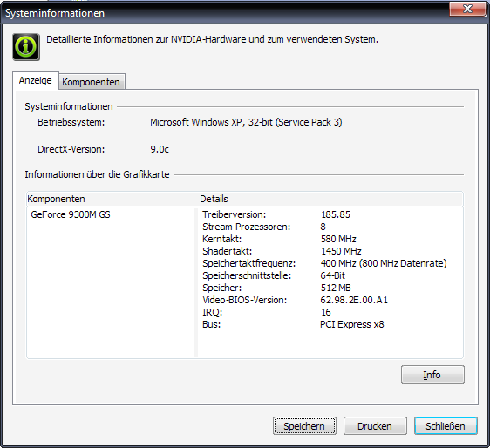
Task: Click the Stream-Prozessoren label
Action: pyautogui.click(x=247, y=227)
